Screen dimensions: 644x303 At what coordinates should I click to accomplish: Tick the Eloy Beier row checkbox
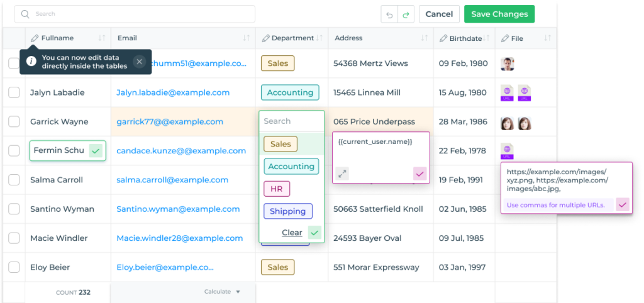point(14,268)
